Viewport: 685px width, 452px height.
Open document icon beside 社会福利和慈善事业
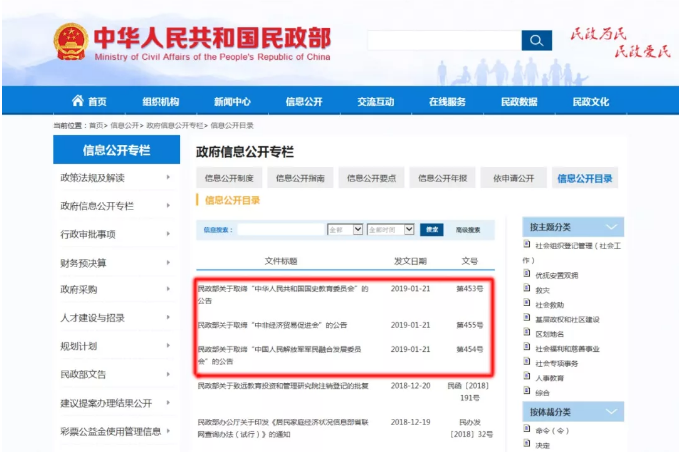click(527, 347)
